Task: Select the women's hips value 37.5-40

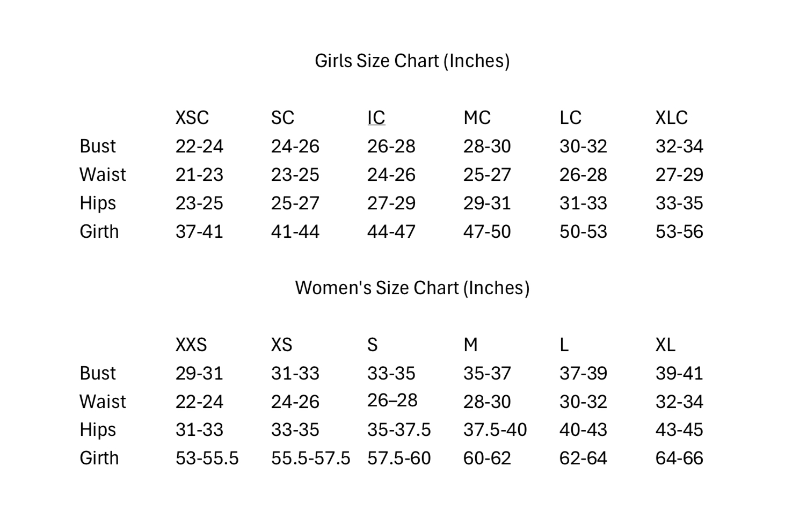Action: tap(495, 429)
